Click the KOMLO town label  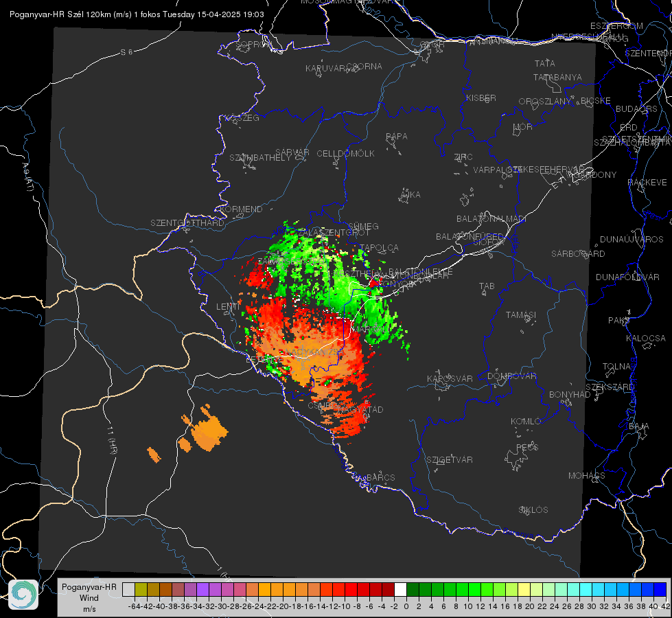tap(526, 422)
